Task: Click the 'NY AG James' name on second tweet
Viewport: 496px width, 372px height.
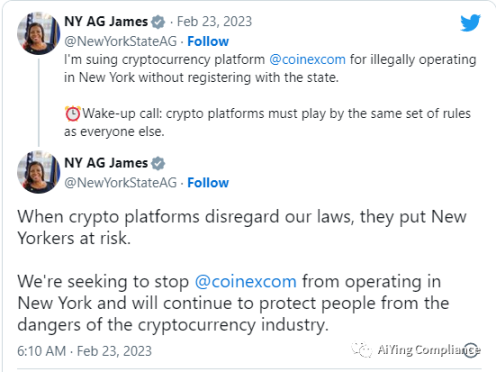Action: (106, 163)
